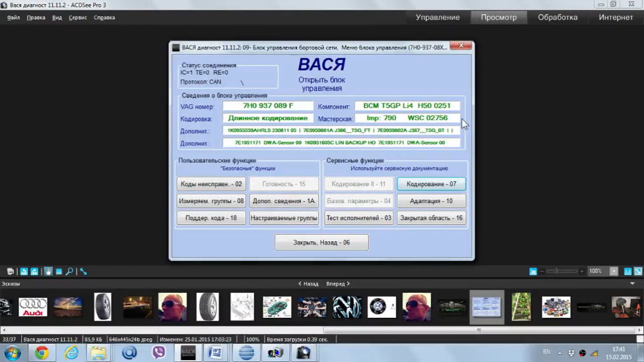Launch Google Chrome from the taskbar
Screen dimensions: 644x362
tap(42, 353)
